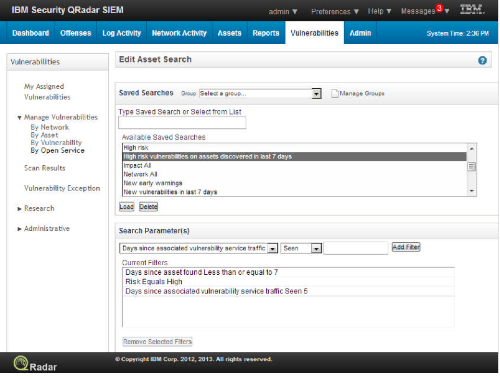
Task: Click the filter value input field
Action: (x=356, y=248)
